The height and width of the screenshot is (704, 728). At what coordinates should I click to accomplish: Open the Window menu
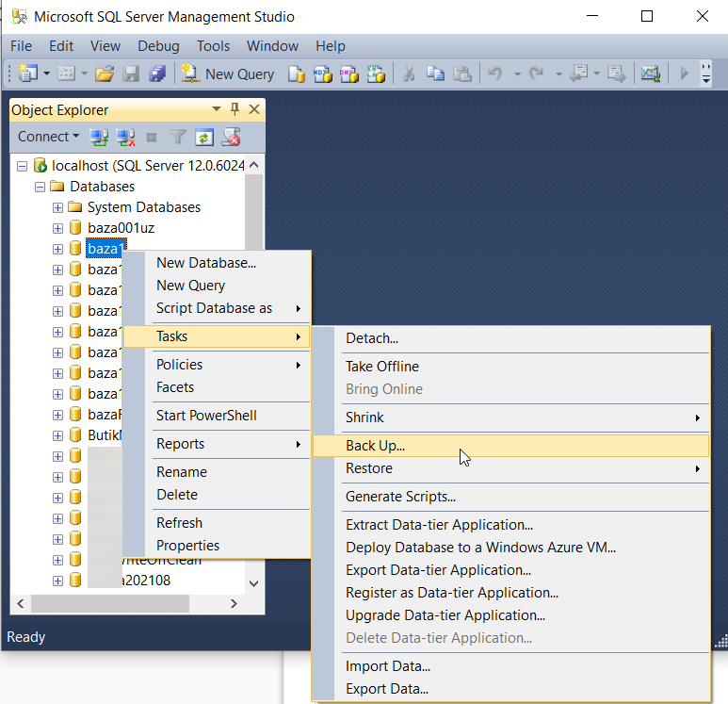(272, 46)
